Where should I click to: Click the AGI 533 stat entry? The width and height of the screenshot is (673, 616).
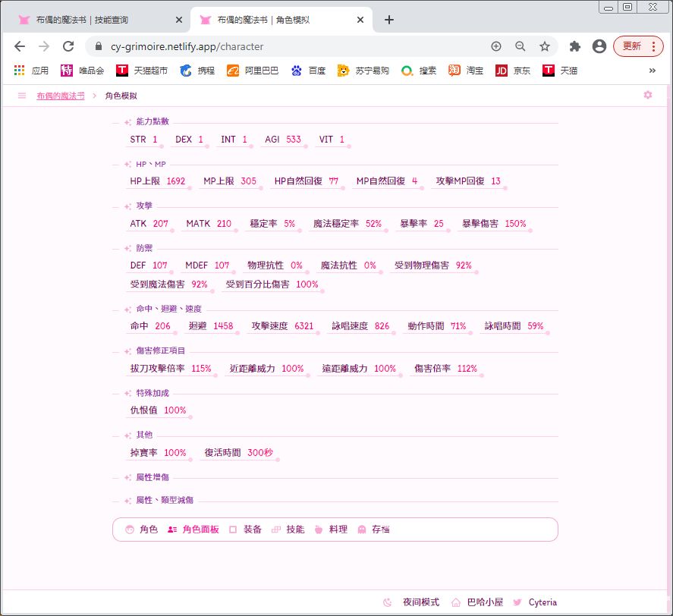click(283, 140)
